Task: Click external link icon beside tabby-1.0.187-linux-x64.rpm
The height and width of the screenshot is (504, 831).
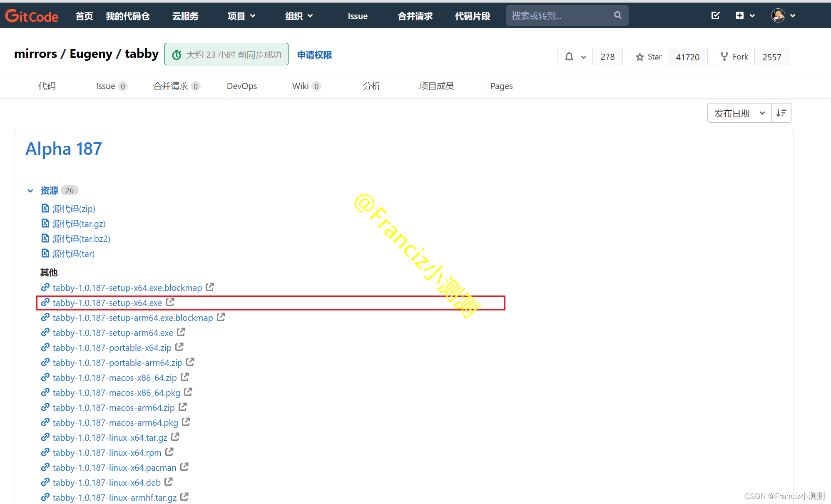Action: [169, 452]
